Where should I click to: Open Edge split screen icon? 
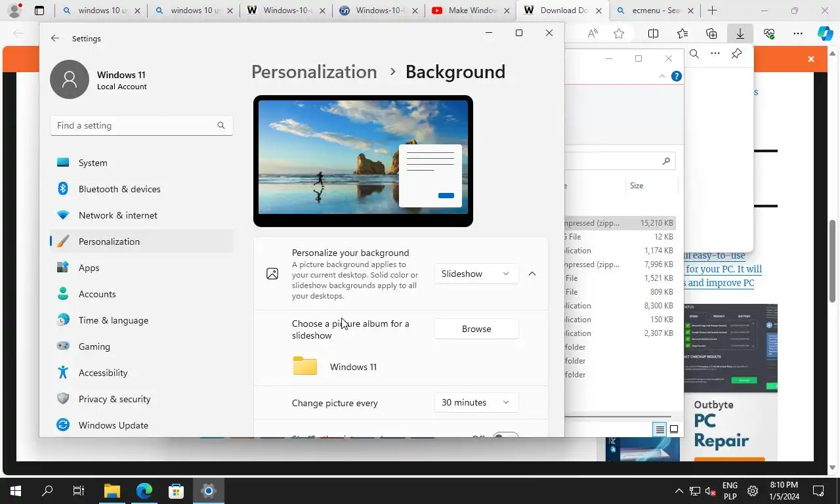[x=654, y=33]
